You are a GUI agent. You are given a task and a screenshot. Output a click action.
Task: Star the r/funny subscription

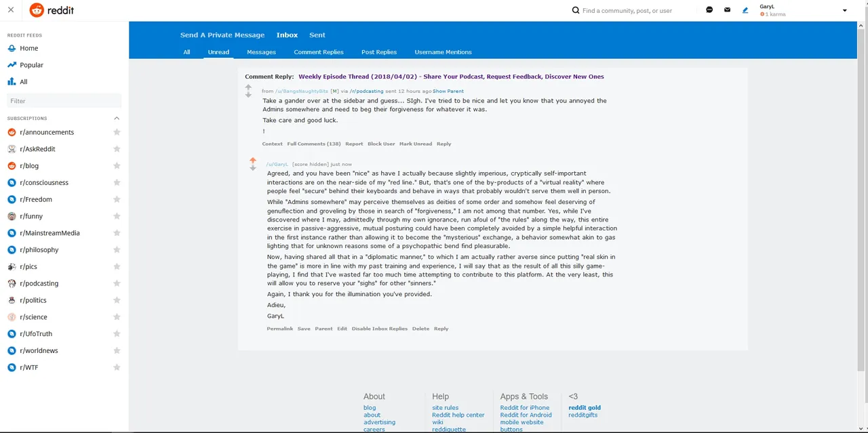pos(117,216)
